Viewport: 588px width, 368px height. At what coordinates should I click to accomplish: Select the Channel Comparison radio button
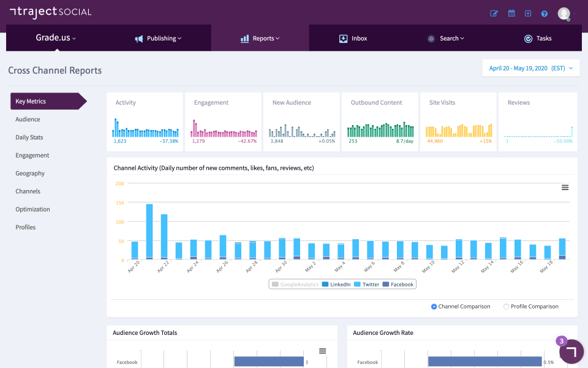point(434,307)
